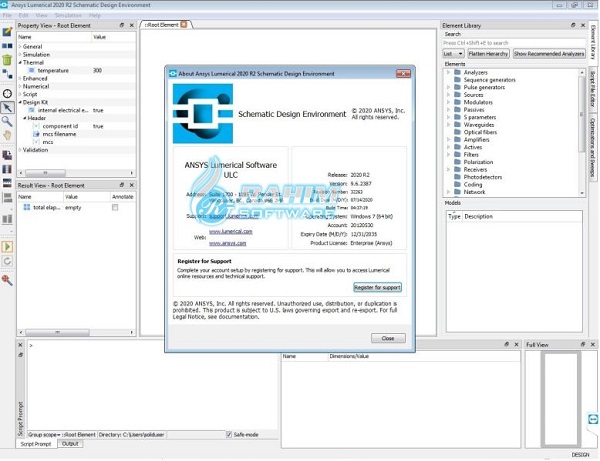Open the www.ansys.com link
This screenshot has height=461, width=600.
228,243
